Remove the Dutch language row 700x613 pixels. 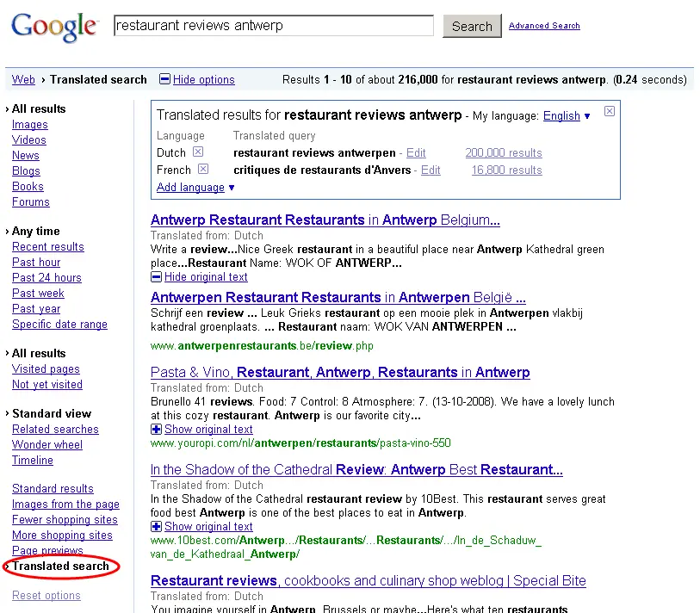[198, 152]
